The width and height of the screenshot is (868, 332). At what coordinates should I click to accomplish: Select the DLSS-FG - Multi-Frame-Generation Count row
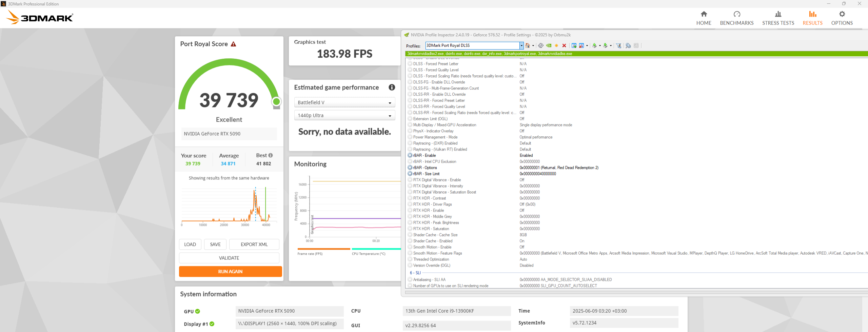pos(637,89)
